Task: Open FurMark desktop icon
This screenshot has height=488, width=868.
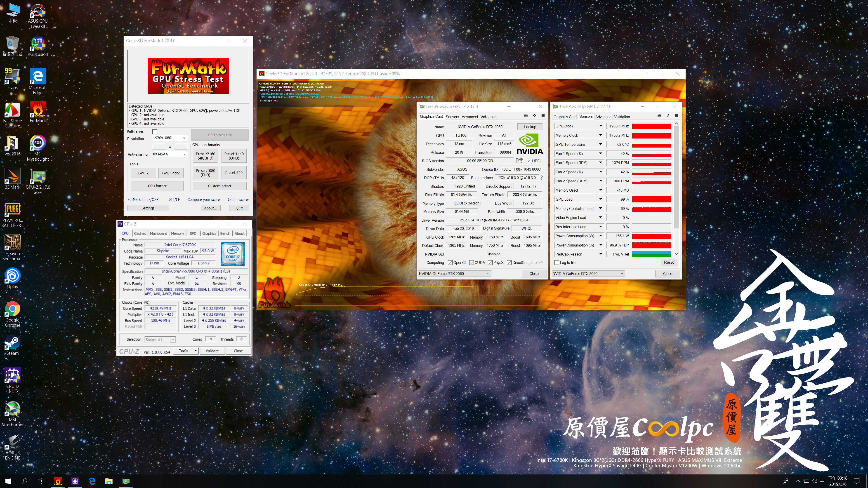Action: (x=38, y=113)
